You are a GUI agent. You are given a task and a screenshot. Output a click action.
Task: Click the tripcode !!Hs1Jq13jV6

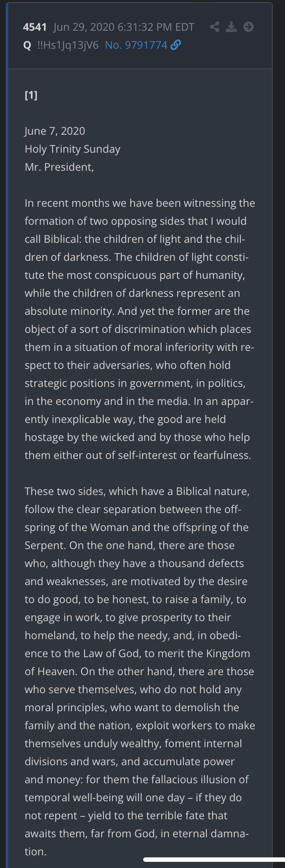68,45
